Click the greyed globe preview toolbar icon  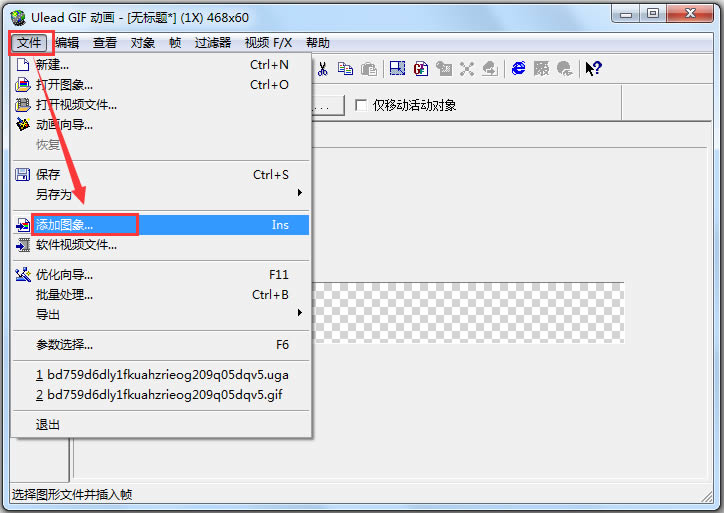[564, 69]
